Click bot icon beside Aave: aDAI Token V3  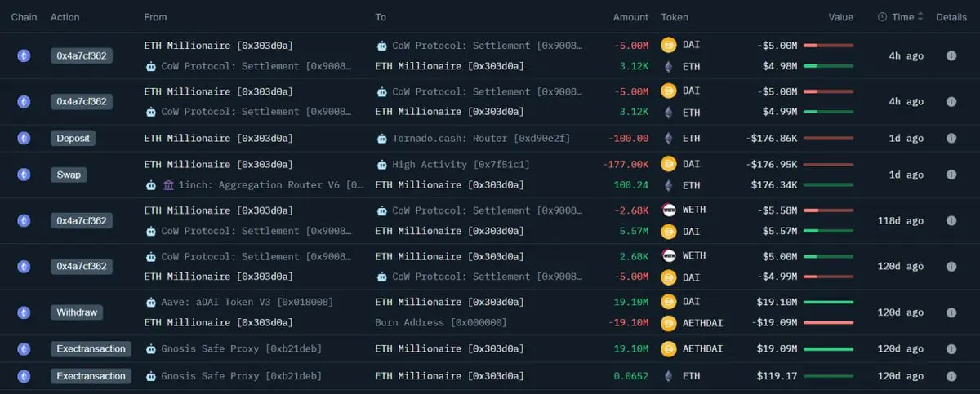(150, 302)
